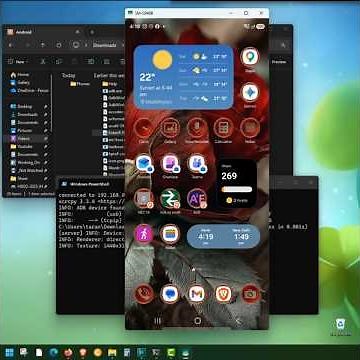The height and width of the screenshot is (360, 360).
Task: Select Home in File Explorer sidebar
Action: [23, 75]
